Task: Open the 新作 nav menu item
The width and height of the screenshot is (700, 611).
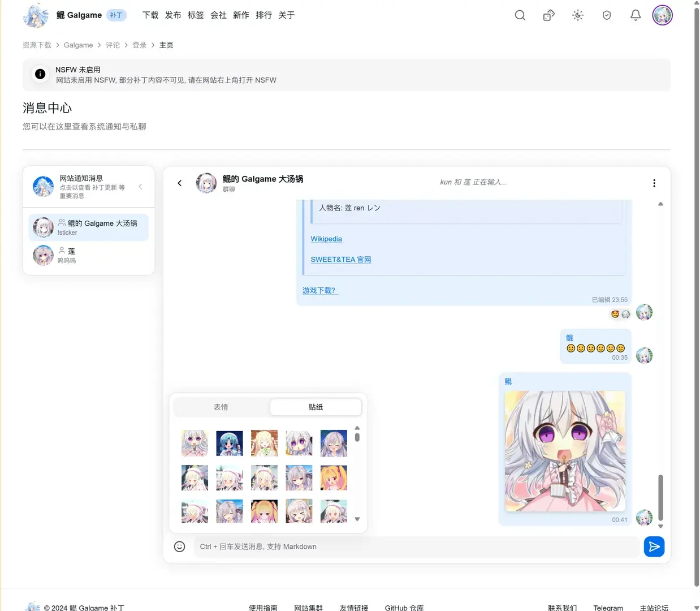Action: point(241,15)
